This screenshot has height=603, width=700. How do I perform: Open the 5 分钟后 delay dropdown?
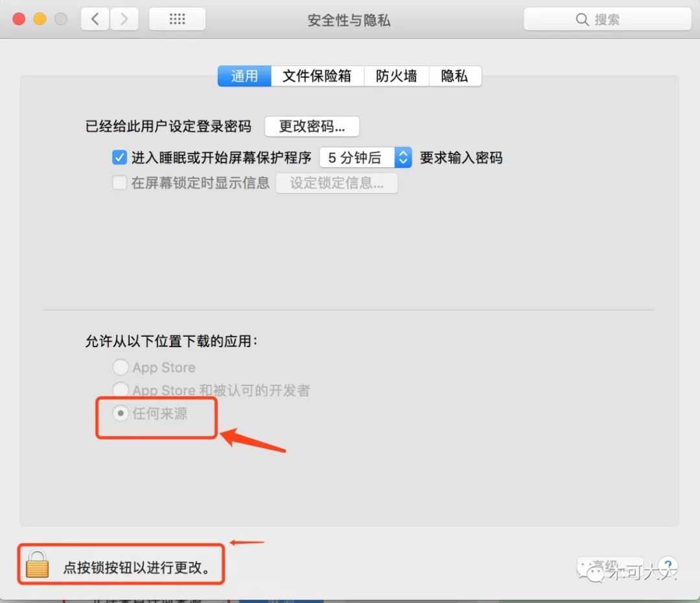(x=366, y=157)
